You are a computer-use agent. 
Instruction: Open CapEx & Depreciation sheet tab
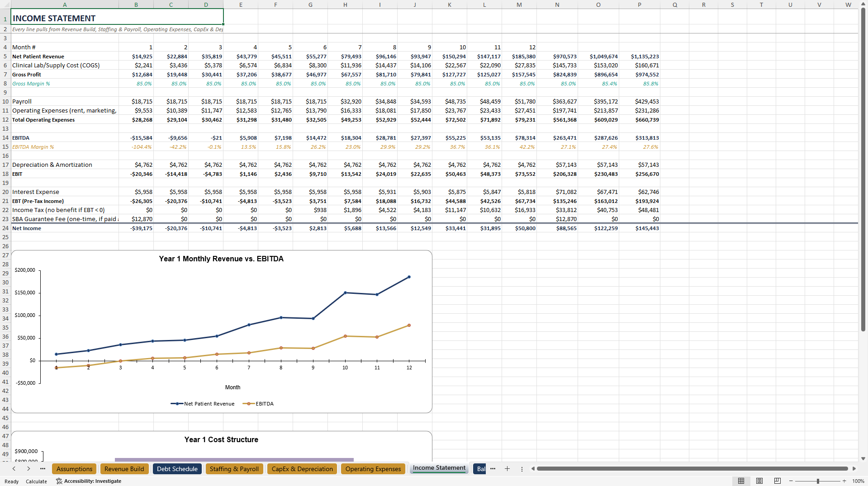302,469
